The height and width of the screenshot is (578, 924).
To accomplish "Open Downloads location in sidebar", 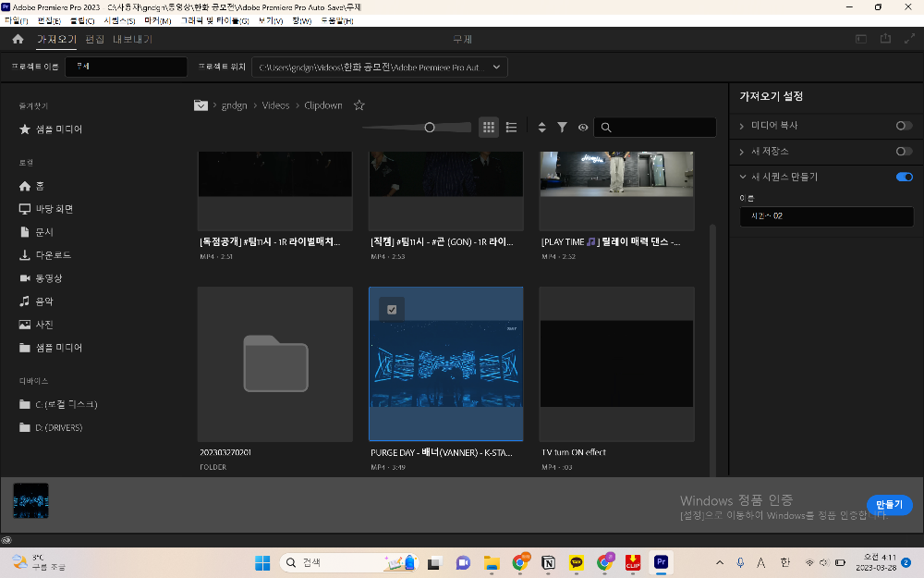I will tap(44, 255).
